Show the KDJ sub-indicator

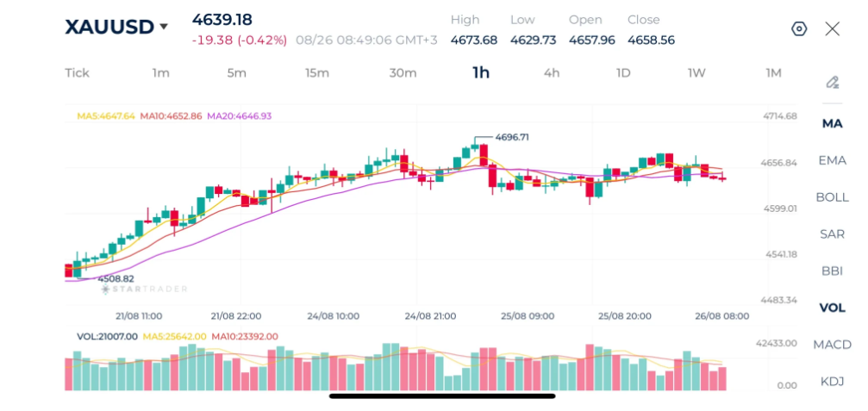(832, 381)
